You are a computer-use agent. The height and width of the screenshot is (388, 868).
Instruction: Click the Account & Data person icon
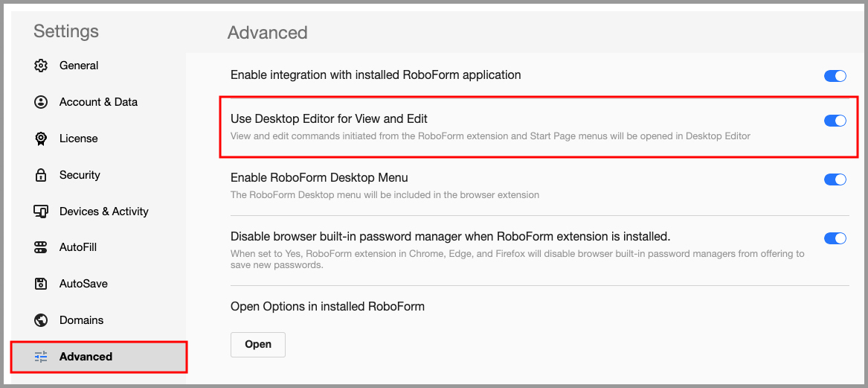[41, 102]
